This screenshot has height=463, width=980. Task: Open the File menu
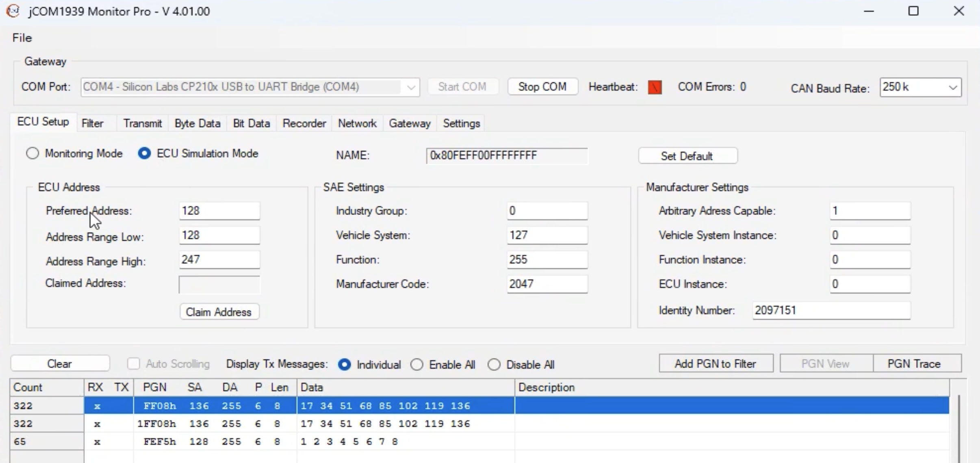pos(22,38)
